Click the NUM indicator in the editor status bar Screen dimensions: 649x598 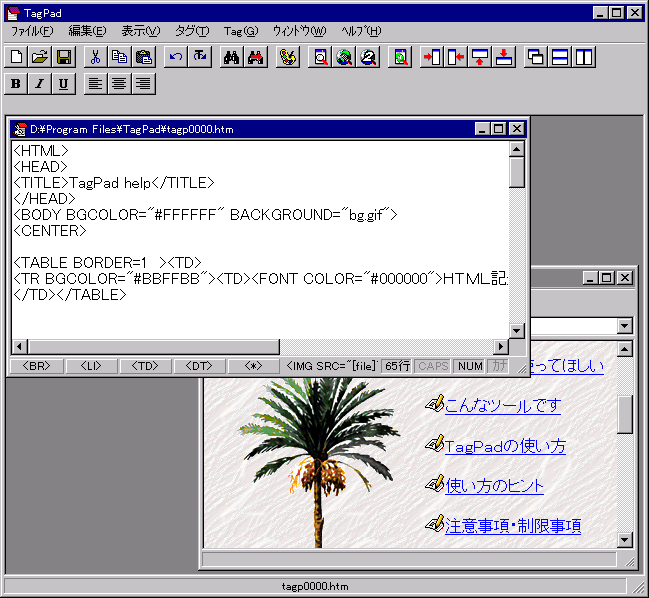coord(470,366)
